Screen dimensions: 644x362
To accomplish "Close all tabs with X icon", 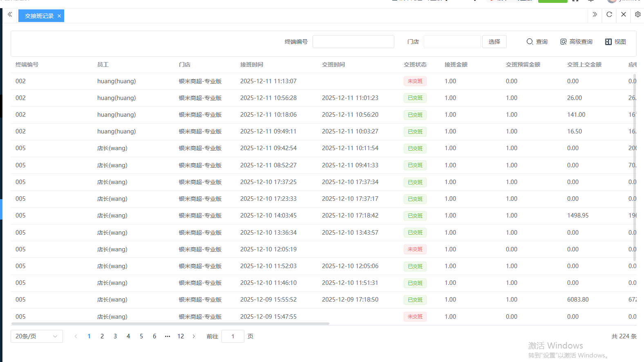I will [624, 15].
